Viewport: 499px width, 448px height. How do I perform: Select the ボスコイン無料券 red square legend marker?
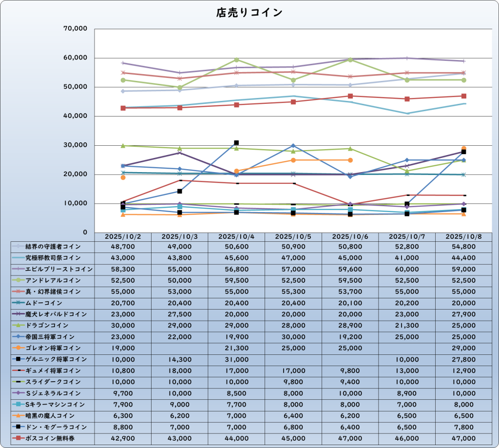[x=18, y=438]
